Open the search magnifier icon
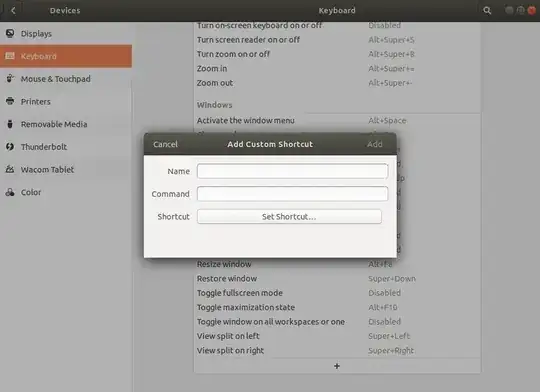Screen dimensions: 540x392 coord(487,11)
